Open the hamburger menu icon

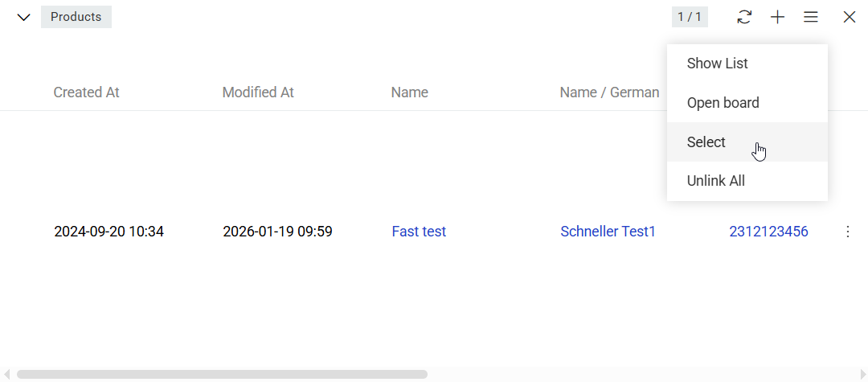pos(811,17)
